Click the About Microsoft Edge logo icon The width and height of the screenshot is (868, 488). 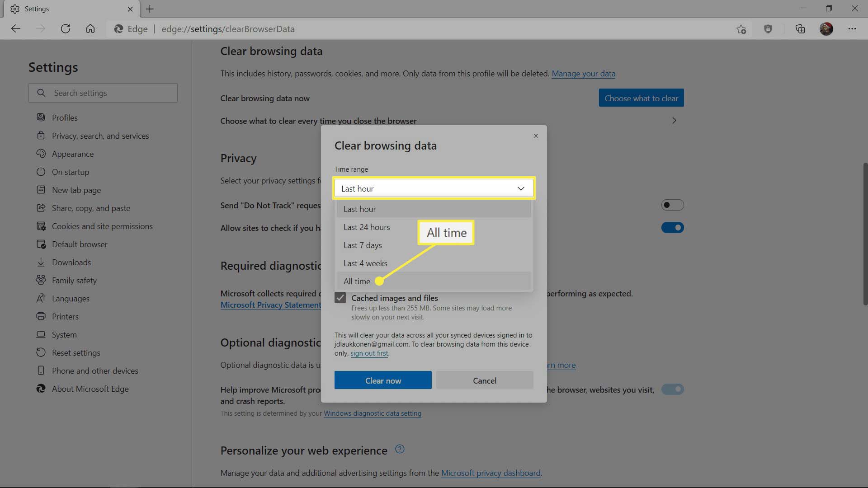tap(41, 389)
